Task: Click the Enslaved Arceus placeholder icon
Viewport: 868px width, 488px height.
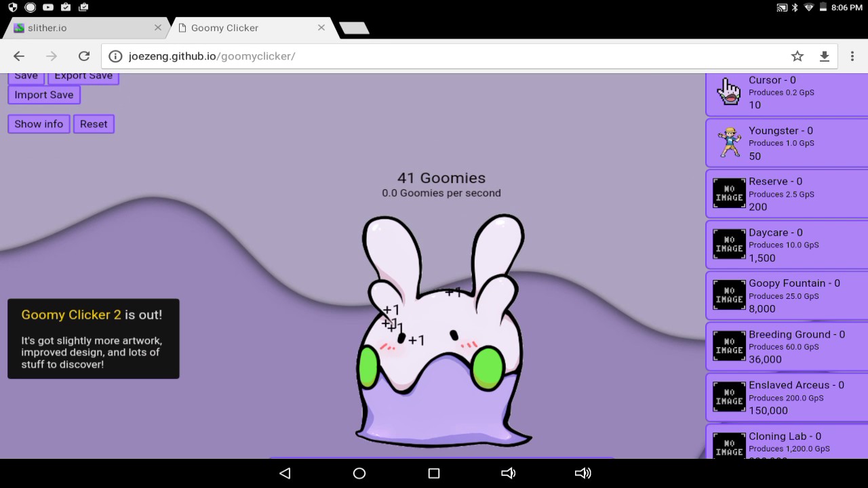Action: [730, 397]
